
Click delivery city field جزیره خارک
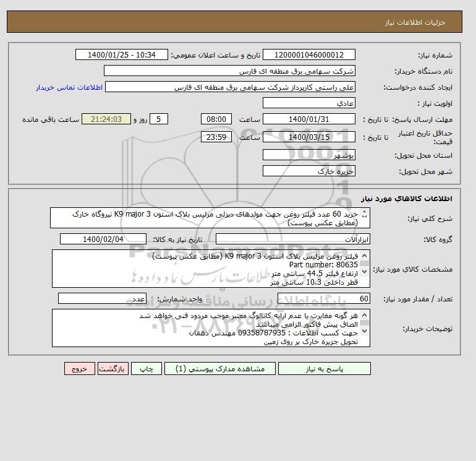308,171
